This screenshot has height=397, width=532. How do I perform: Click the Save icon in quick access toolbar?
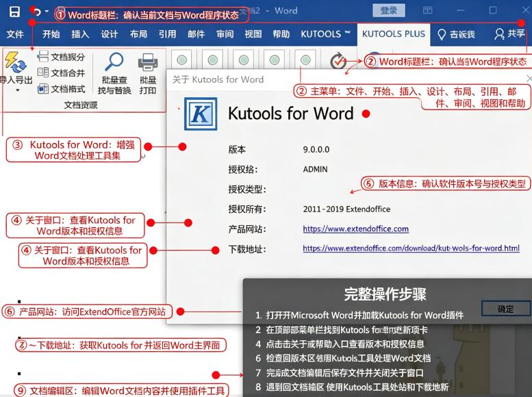(14, 12)
